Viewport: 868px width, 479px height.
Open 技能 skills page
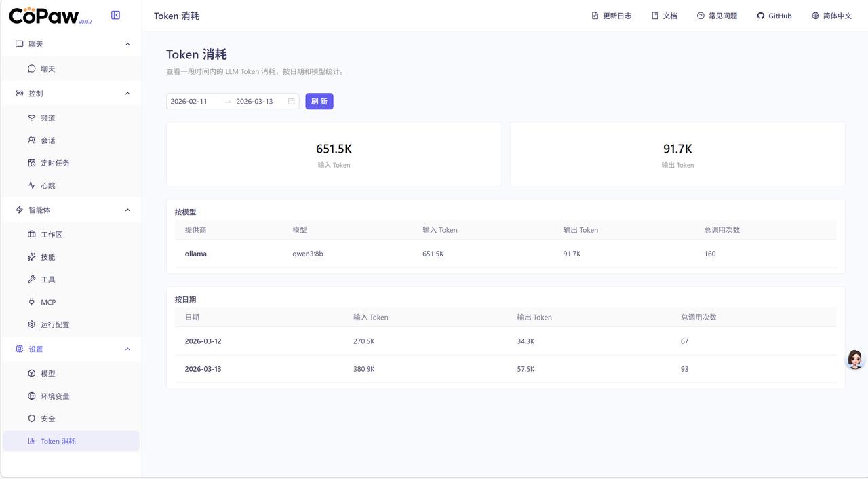47,257
